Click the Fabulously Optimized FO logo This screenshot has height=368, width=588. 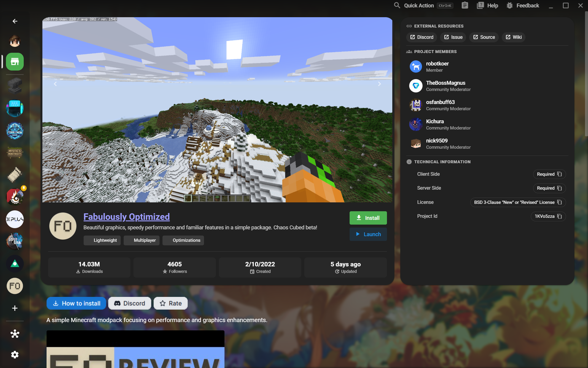[63, 226]
